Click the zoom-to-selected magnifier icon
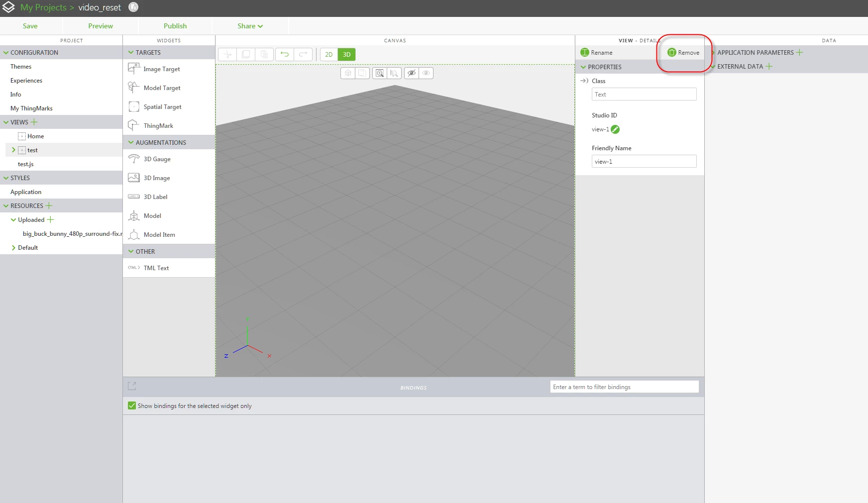The image size is (868, 503). [394, 73]
